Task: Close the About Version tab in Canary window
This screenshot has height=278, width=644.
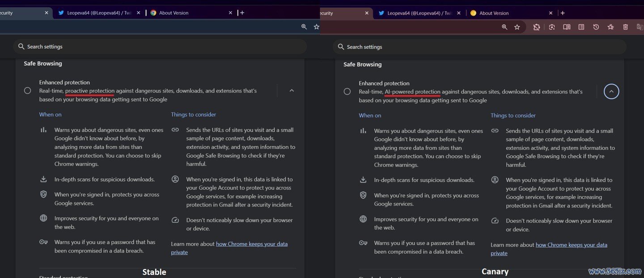Action: pyautogui.click(x=551, y=13)
